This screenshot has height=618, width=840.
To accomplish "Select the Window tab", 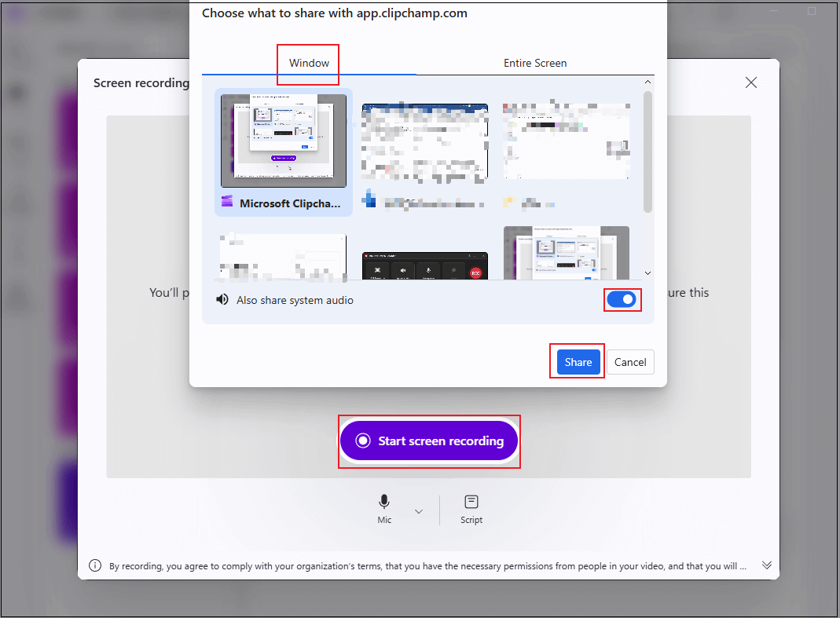I will 307,63.
